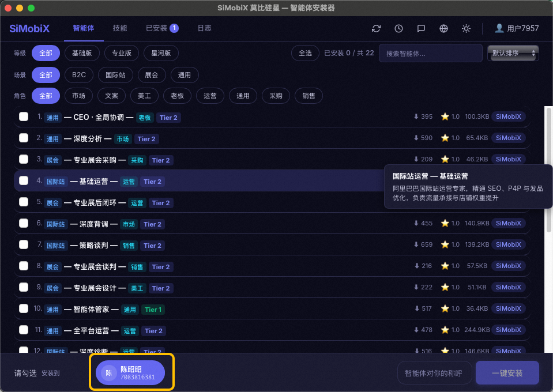Click star rating in 策略谈判 row
Image resolution: width=553 pixels, height=392 pixels.
(450, 244)
